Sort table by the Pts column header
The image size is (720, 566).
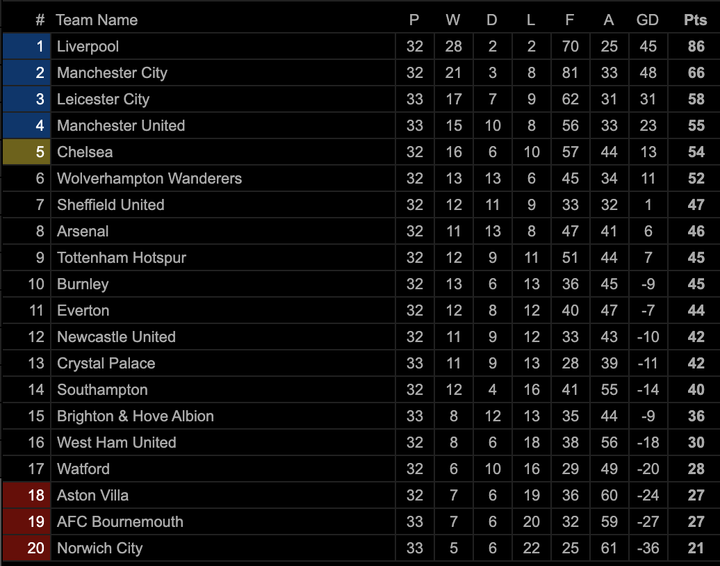click(695, 20)
